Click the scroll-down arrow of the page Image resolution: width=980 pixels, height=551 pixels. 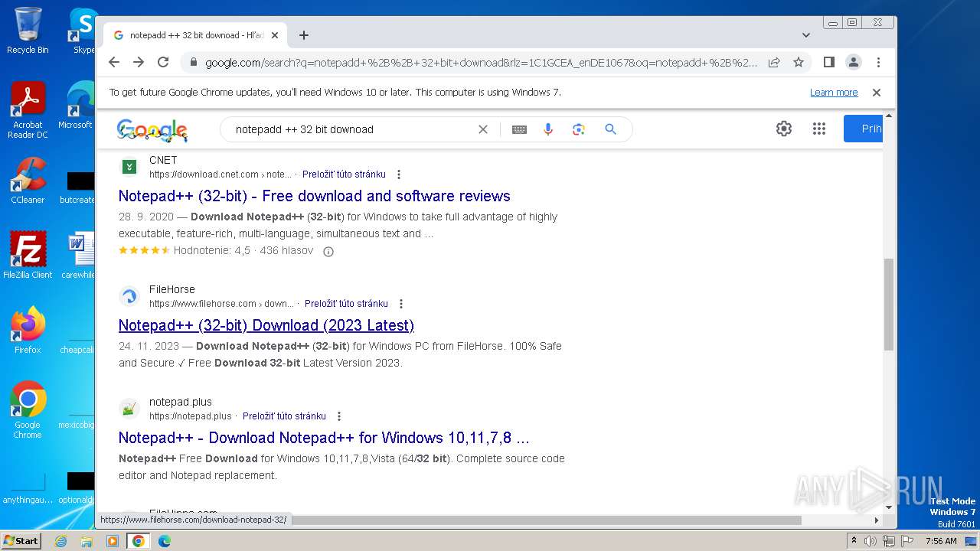889,507
